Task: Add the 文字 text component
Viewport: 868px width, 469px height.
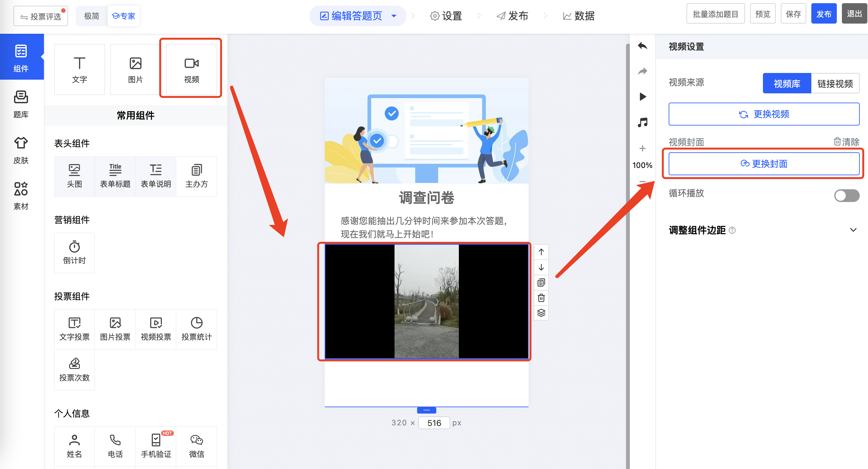Action: [x=80, y=69]
